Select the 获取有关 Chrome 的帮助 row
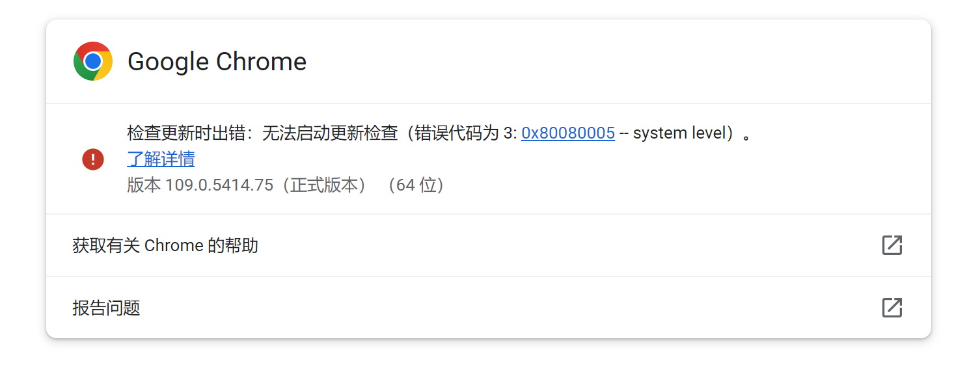This screenshot has height=376, width=980. [x=489, y=245]
